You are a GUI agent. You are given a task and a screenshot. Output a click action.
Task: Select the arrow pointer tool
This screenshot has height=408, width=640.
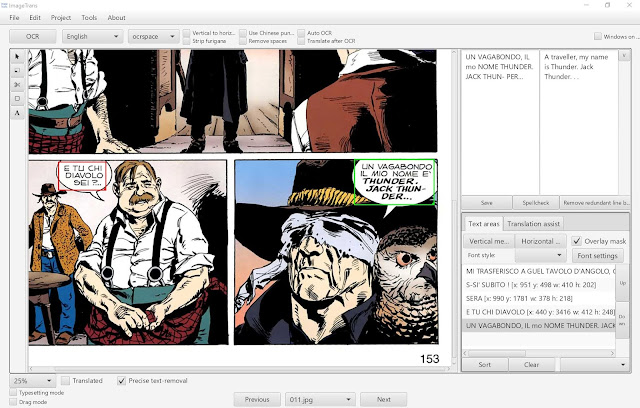(17, 56)
